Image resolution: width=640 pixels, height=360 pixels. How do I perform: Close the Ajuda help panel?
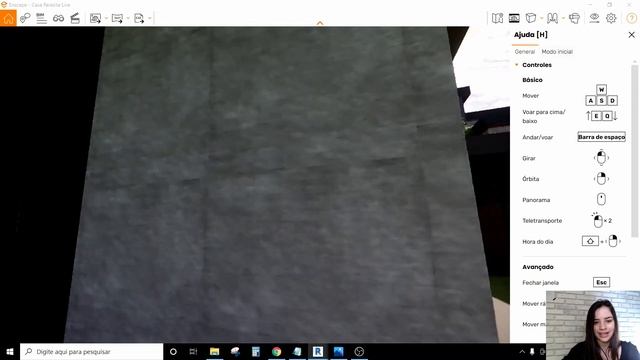tap(631, 35)
